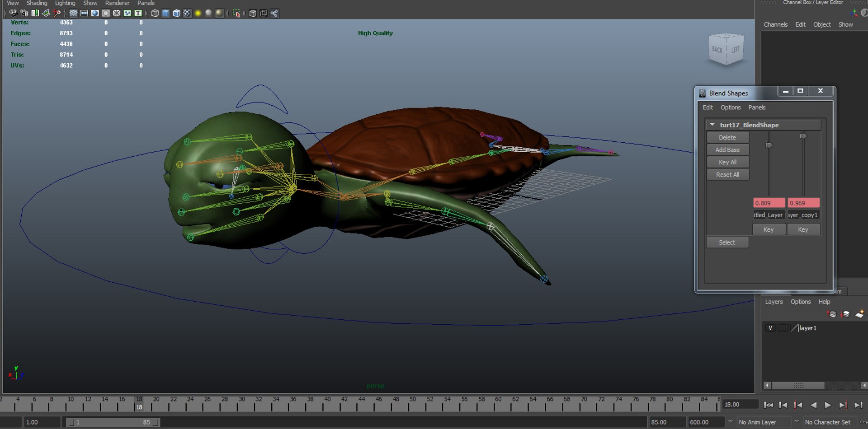Click Key button under ayer_copy1 target
The height and width of the screenshot is (429, 868).
803,229
